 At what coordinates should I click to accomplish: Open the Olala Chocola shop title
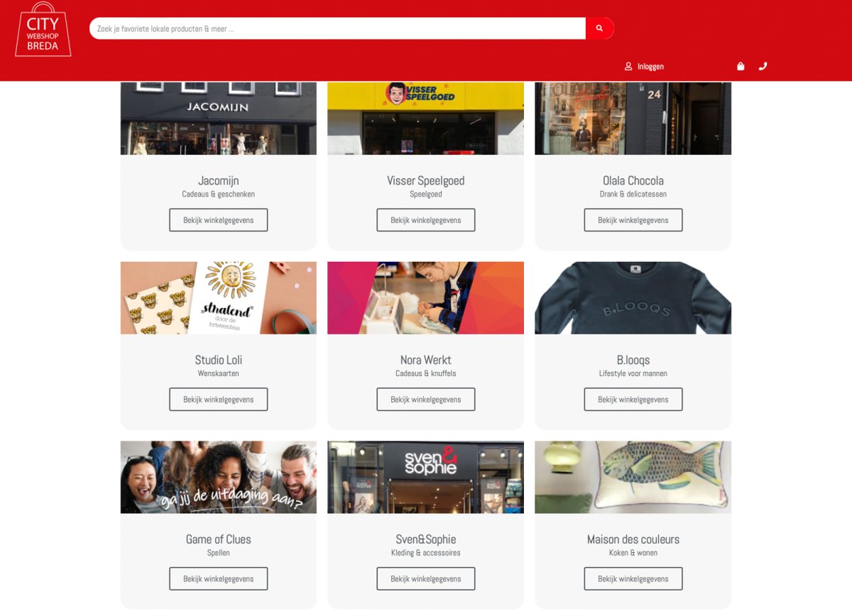pos(633,180)
